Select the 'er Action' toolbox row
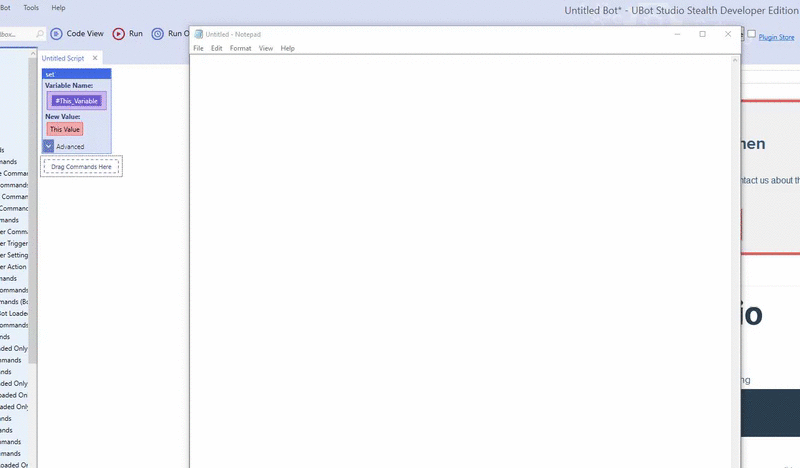Viewport: 800px width, 468px height. 14,267
